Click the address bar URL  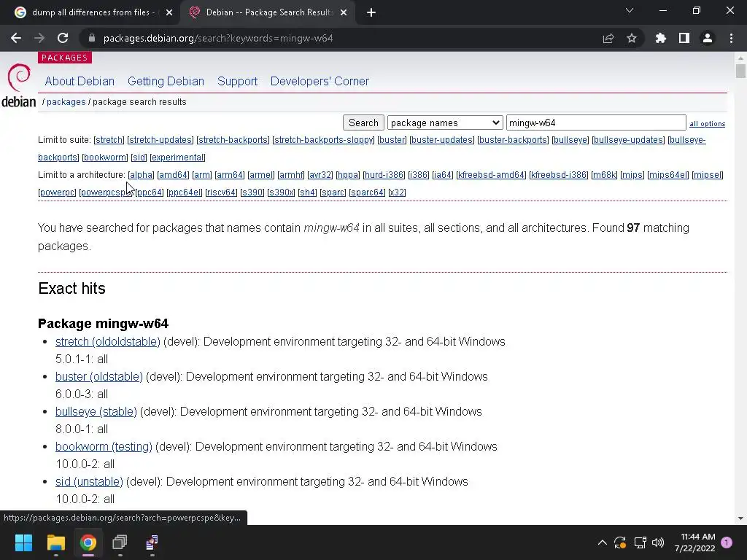[x=218, y=38]
